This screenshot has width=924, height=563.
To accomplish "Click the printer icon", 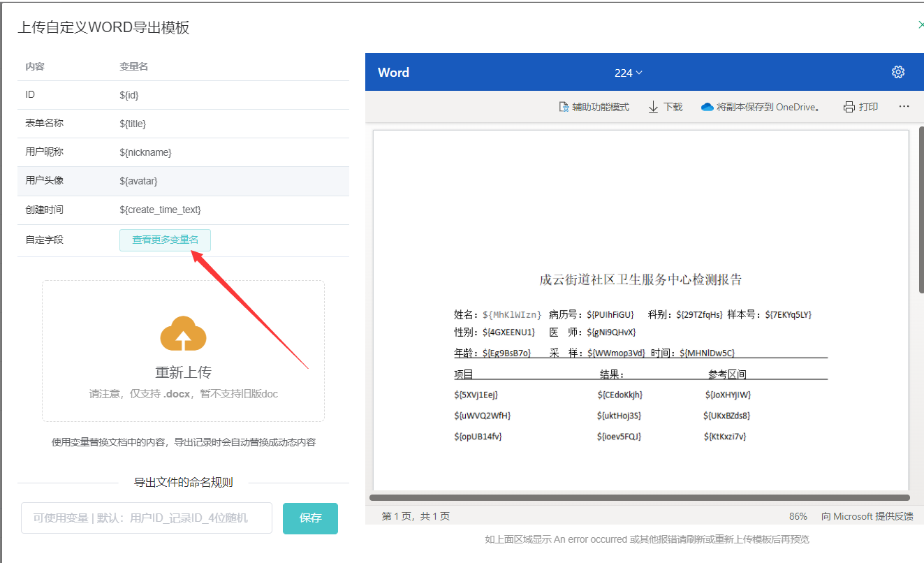I will point(849,107).
